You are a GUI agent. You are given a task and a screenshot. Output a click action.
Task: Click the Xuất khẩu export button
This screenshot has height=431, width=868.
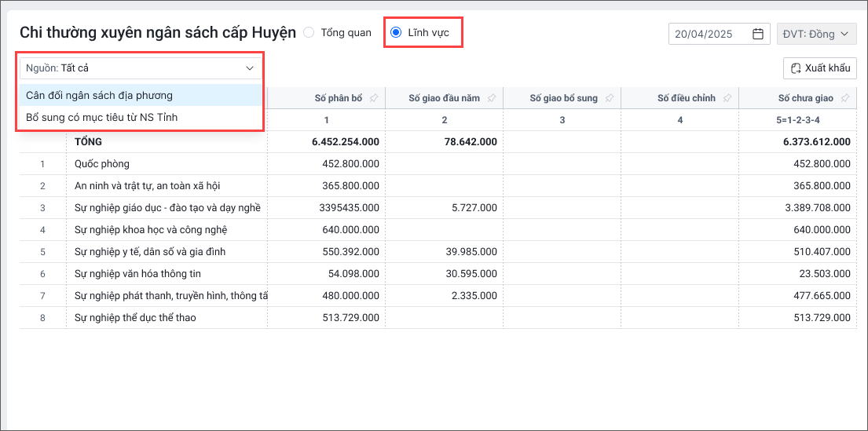tap(820, 68)
